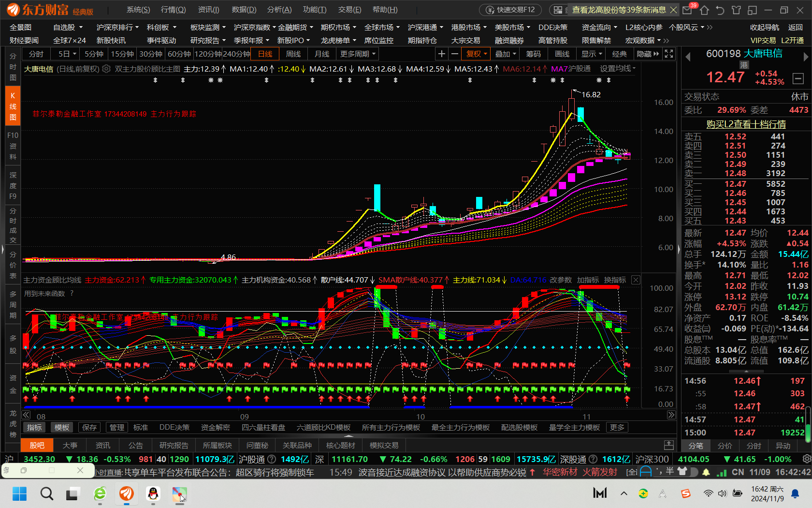Viewport: 812px width, 508px height.
Task: Open 系统(S) menu
Action: tap(138, 10)
